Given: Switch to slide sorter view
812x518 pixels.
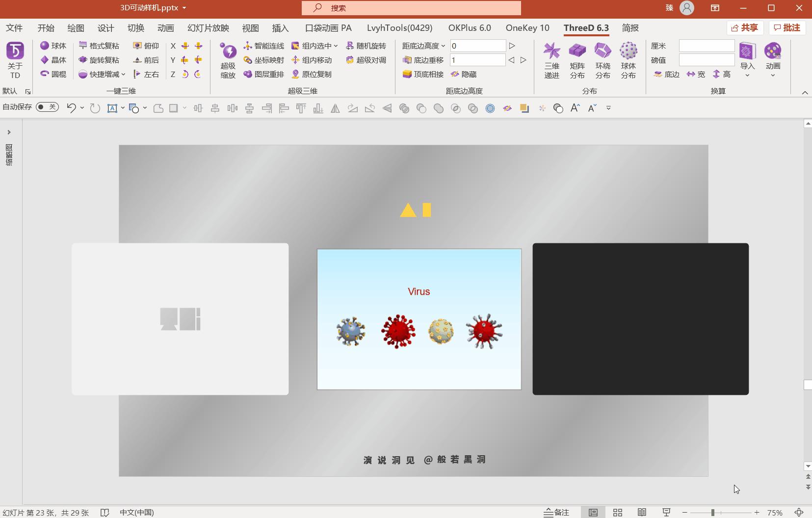Looking at the screenshot, I should [x=618, y=513].
